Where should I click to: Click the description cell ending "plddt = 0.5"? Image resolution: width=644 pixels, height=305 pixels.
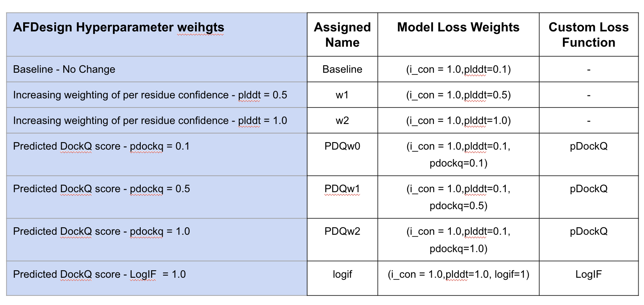pyautogui.click(x=150, y=95)
